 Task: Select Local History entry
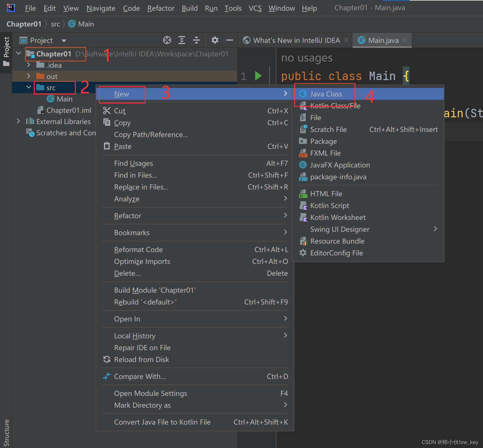(195, 336)
